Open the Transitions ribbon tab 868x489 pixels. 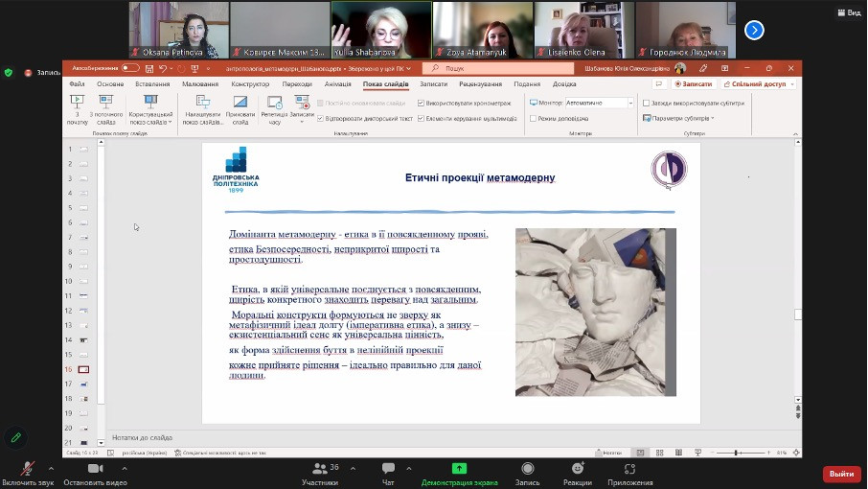tap(296, 84)
